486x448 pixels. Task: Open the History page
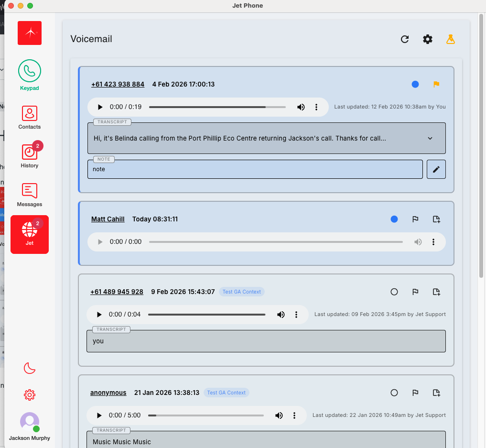point(30,156)
